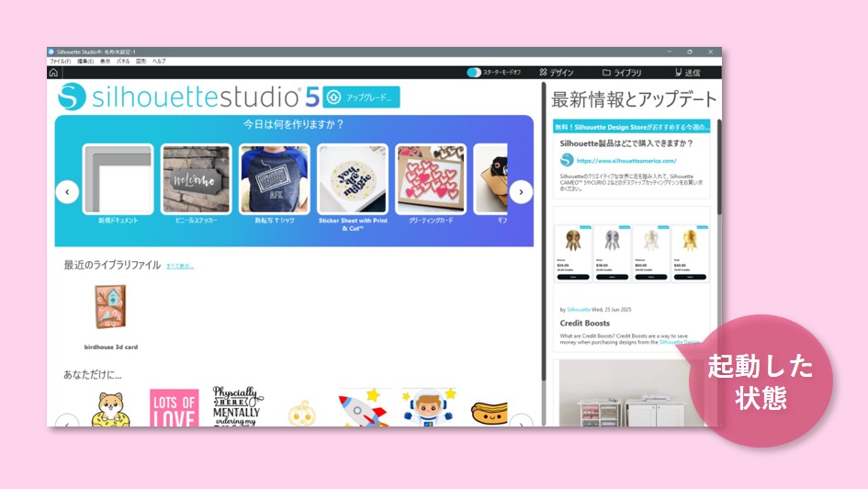Screen dimensions: 868x489
Task: Switch to the デザイン tab
Action: click(557, 73)
